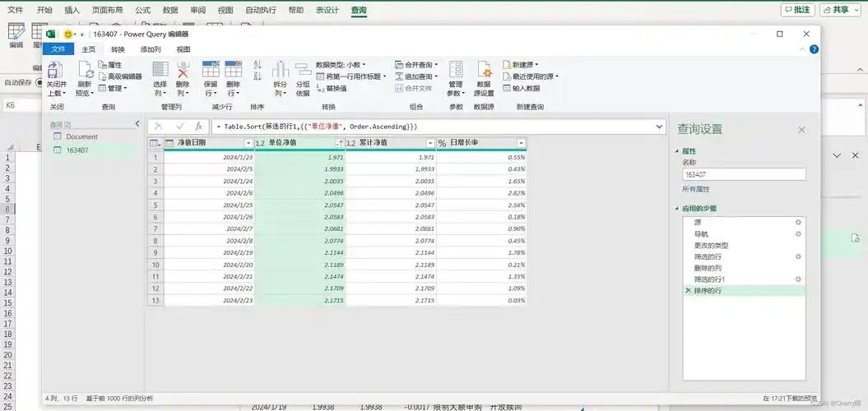Click the query name field containing 163407
This screenshot has width=868, height=411.
pos(744,174)
